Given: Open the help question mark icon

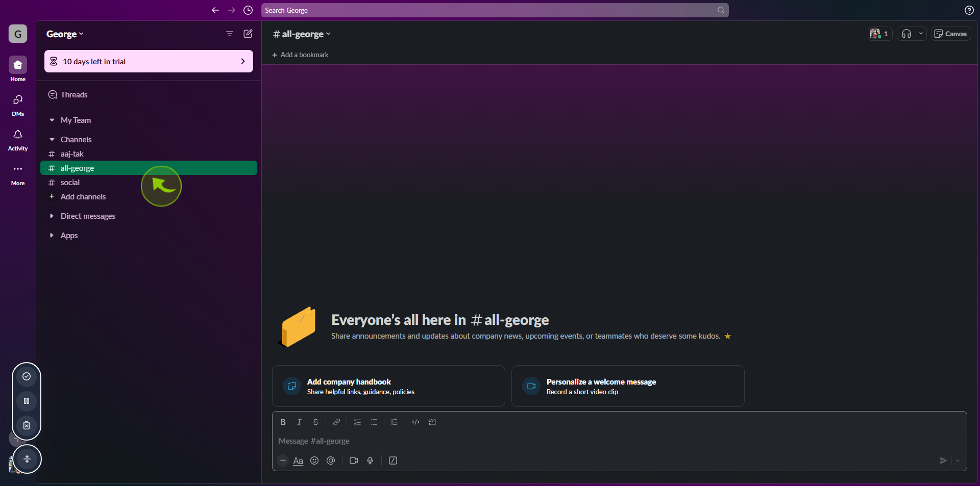Looking at the screenshot, I should coord(969,10).
